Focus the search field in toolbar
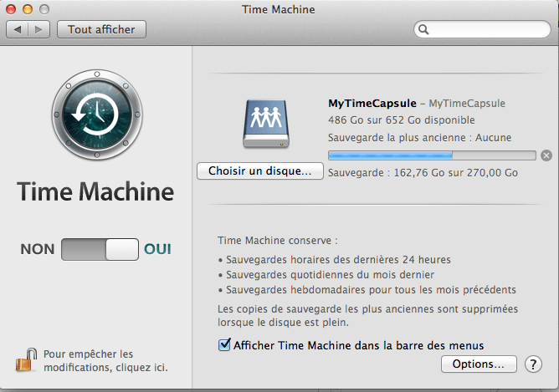559x392 pixels. coord(482,29)
